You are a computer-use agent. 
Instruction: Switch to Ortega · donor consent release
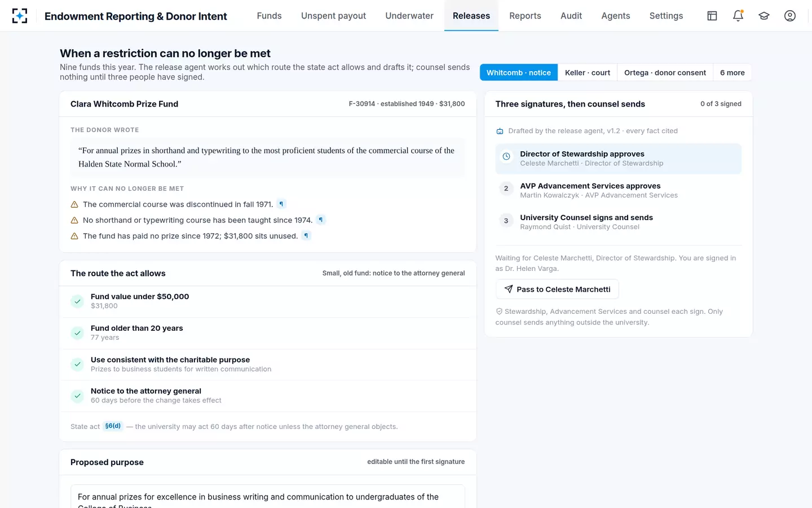[x=665, y=73]
